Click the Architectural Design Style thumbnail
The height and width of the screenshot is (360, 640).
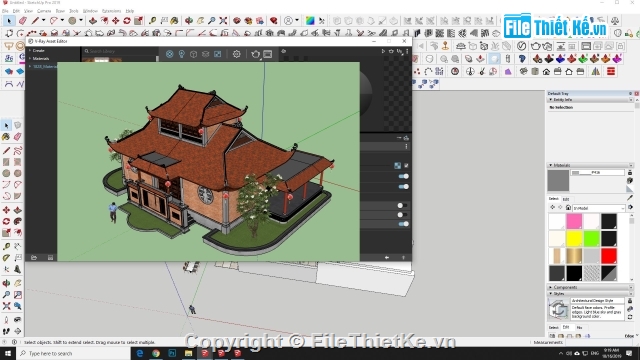(x=558, y=309)
